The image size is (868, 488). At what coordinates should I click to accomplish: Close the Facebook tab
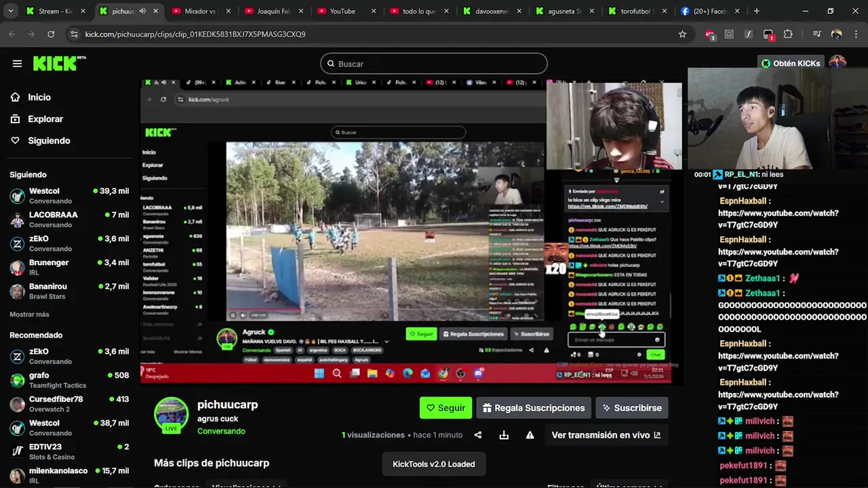[737, 11]
